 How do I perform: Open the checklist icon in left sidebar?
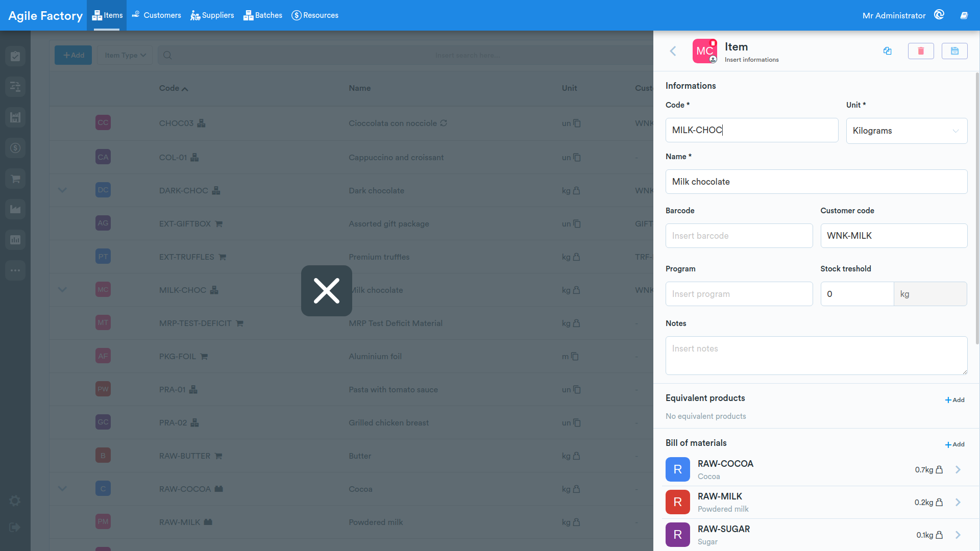pyautogui.click(x=15, y=56)
